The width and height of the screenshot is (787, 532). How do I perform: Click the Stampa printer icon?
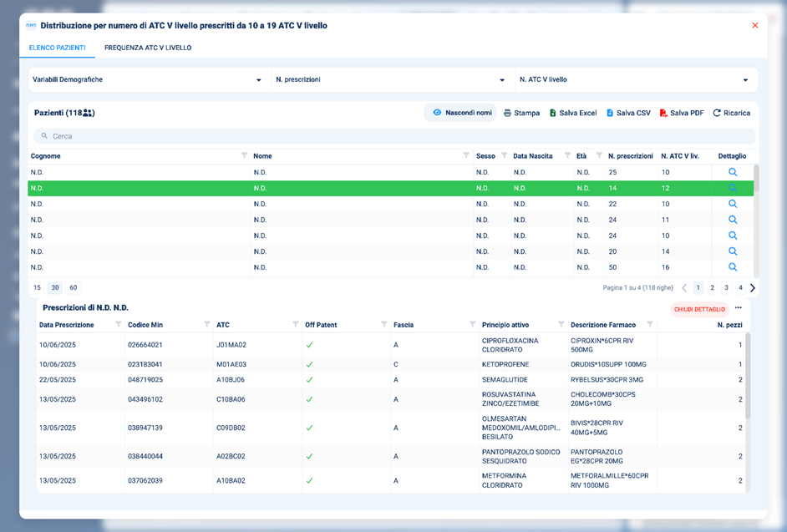[x=507, y=113]
